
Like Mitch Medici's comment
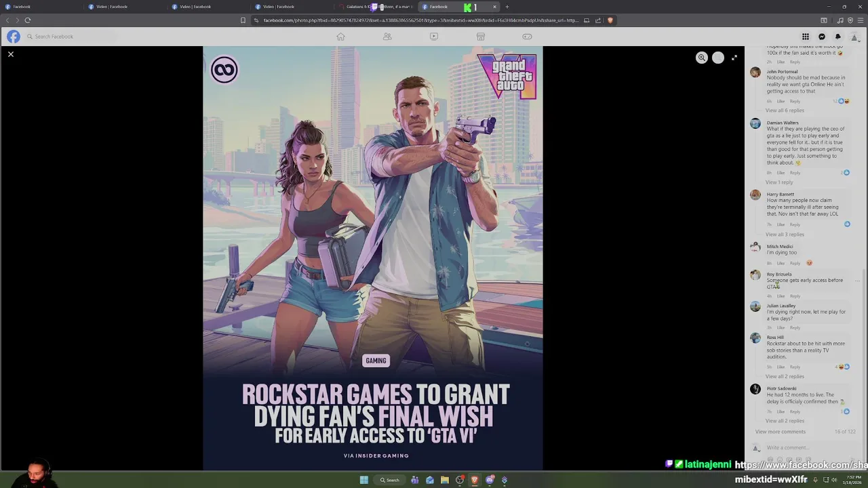(x=781, y=263)
